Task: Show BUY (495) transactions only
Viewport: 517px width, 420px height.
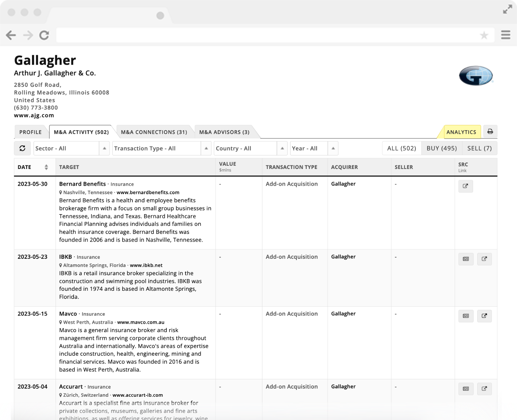Action: point(441,148)
